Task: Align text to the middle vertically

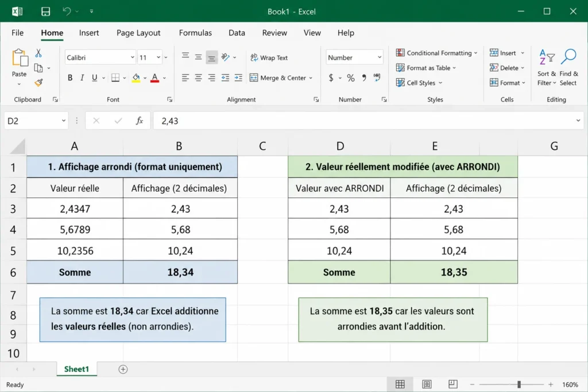Action: click(x=198, y=57)
